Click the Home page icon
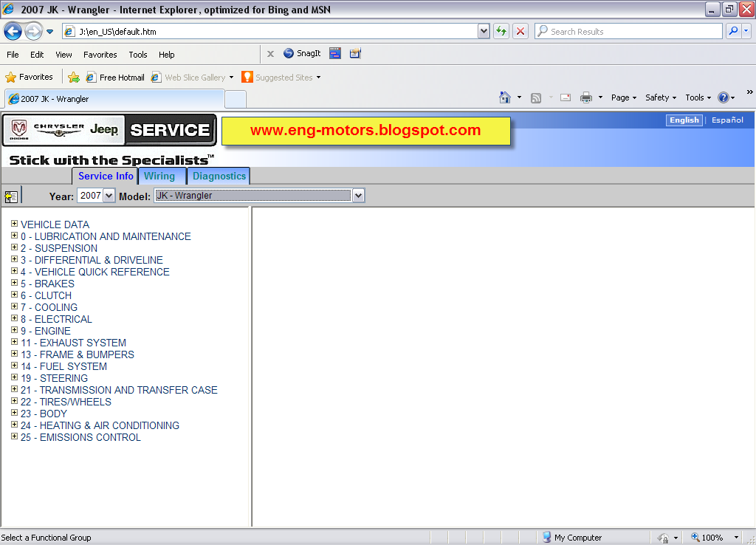This screenshot has width=756, height=545. (x=505, y=97)
